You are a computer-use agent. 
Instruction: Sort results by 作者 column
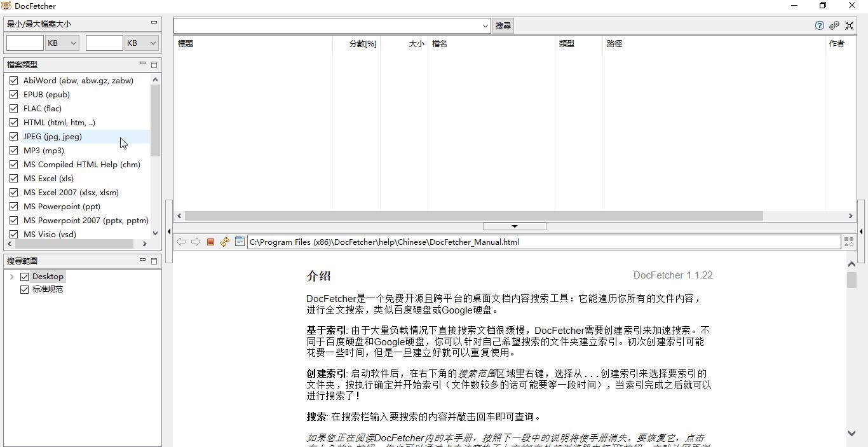tap(841, 43)
